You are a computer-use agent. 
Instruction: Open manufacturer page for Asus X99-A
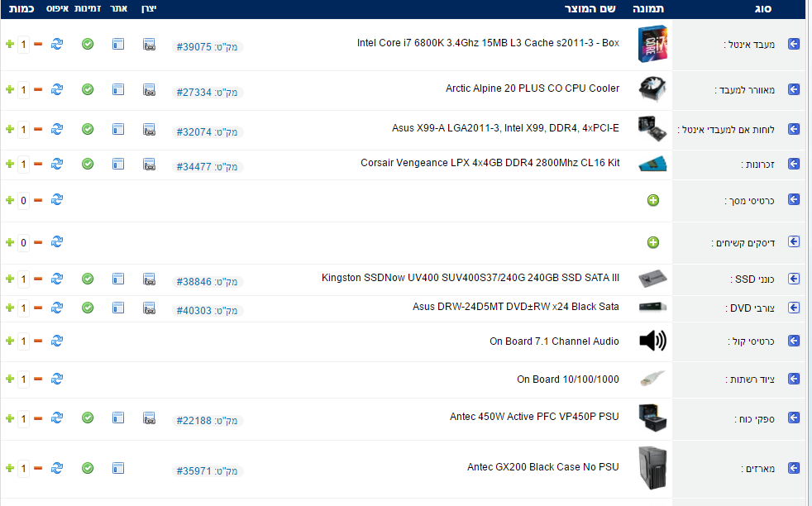coord(149,130)
